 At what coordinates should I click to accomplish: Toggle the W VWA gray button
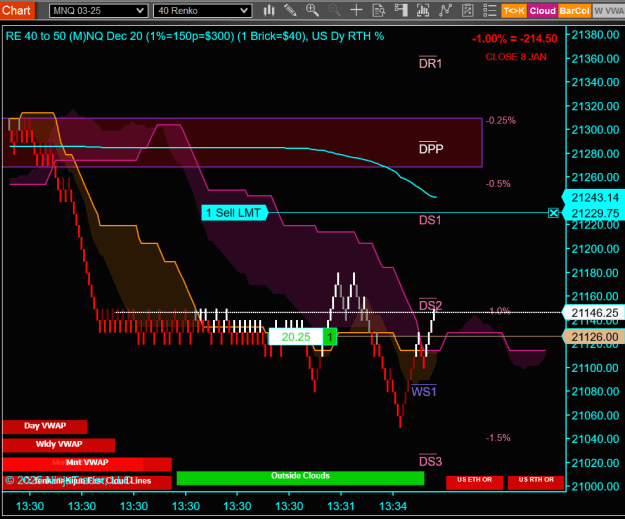click(x=609, y=11)
